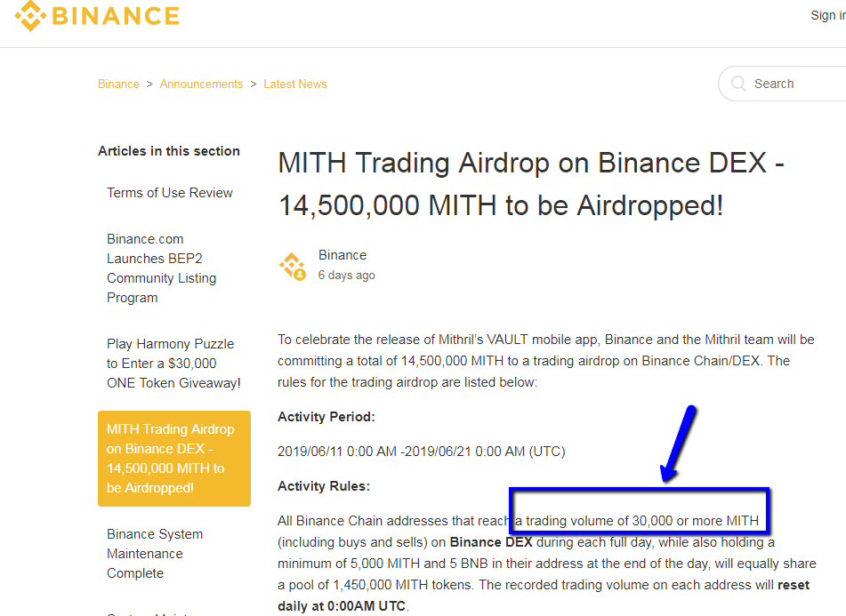Click the highlighted trading volume text box

coord(641,511)
